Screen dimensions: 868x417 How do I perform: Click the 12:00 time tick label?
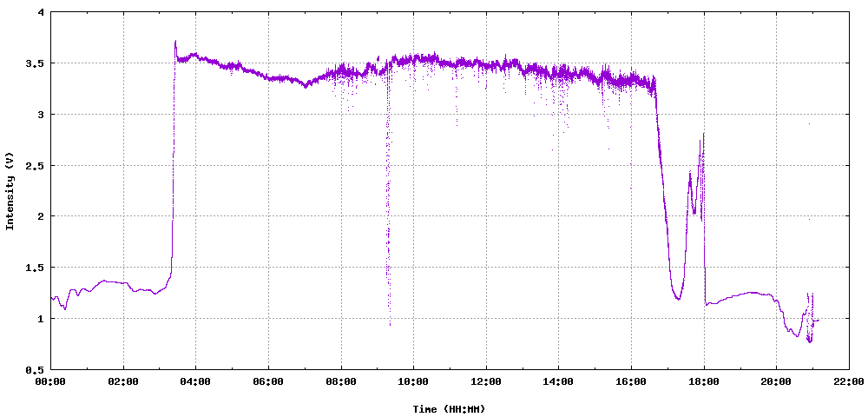[x=486, y=381]
